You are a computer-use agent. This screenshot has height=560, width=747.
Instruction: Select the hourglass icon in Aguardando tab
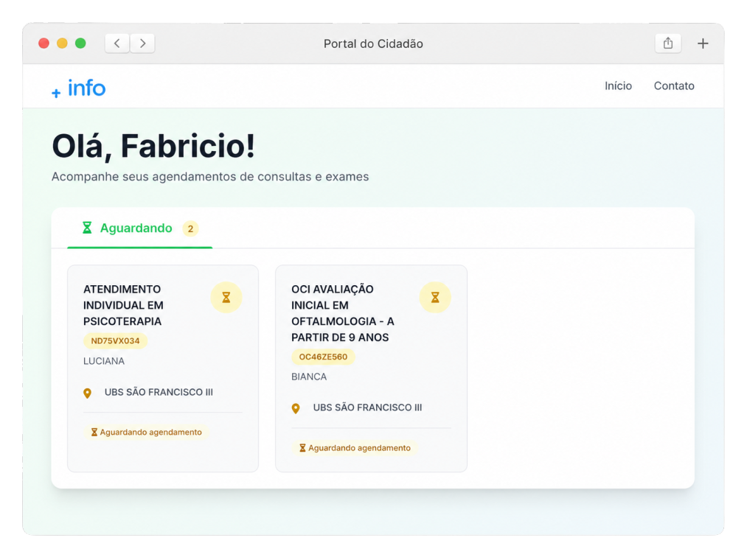pyautogui.click(x=87, y=228)
